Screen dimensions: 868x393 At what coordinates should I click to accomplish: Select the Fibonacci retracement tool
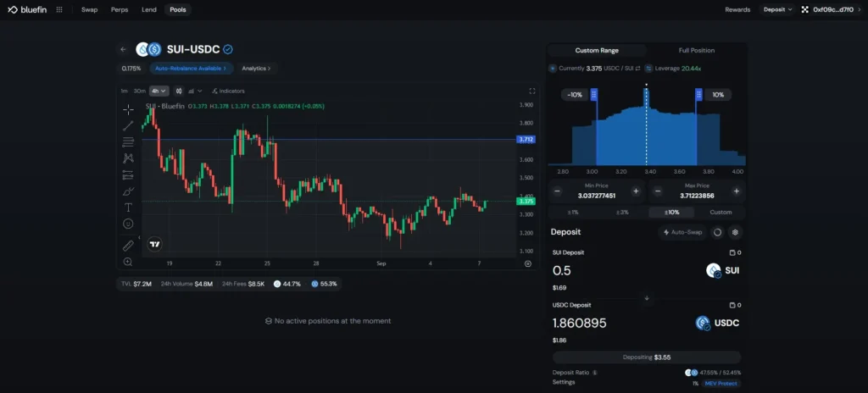[x=128, y=142]
